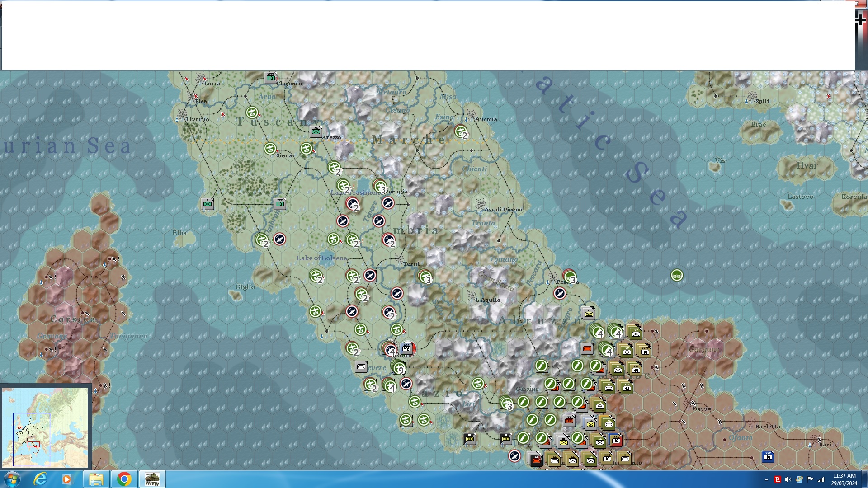Click the corps HQ counter southwest of Lake Trasimeno
Viewport: 868px width, 488px height.
click(280, 204)
